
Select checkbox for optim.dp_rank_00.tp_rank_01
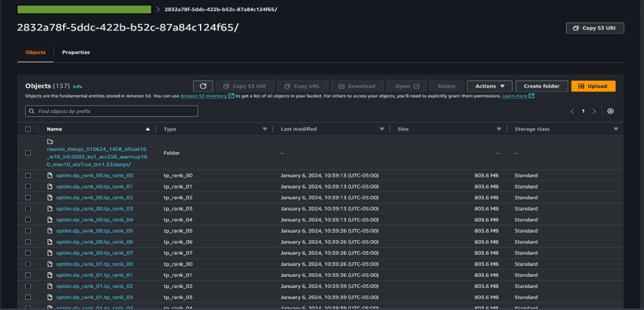tap(28, 186)
